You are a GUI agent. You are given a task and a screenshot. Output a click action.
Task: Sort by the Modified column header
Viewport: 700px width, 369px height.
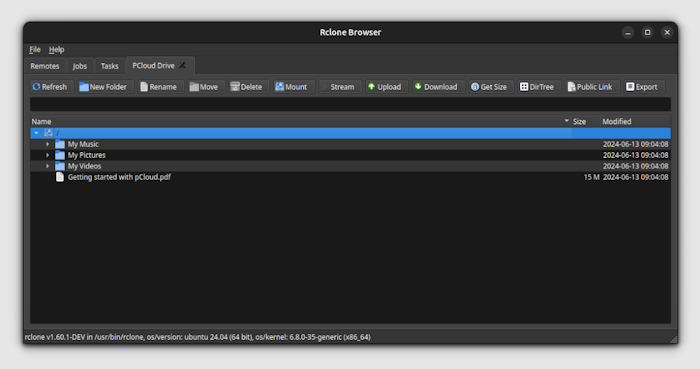[617, 121]
